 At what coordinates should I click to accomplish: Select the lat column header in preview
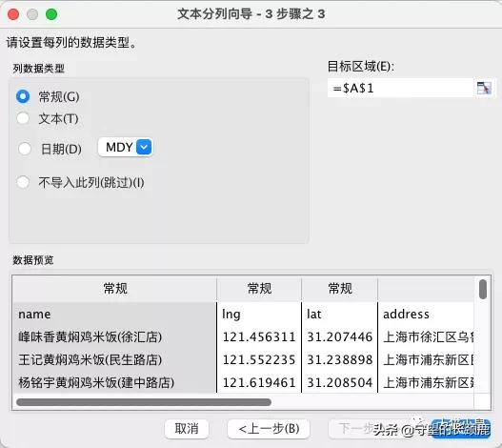pyautogui.click(x=340, y=289)
